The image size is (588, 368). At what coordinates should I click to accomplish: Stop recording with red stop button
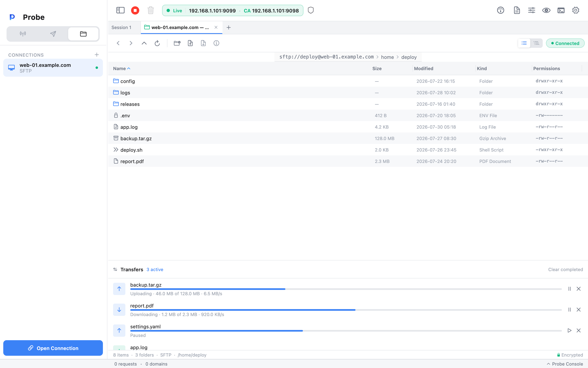point(135,10)
